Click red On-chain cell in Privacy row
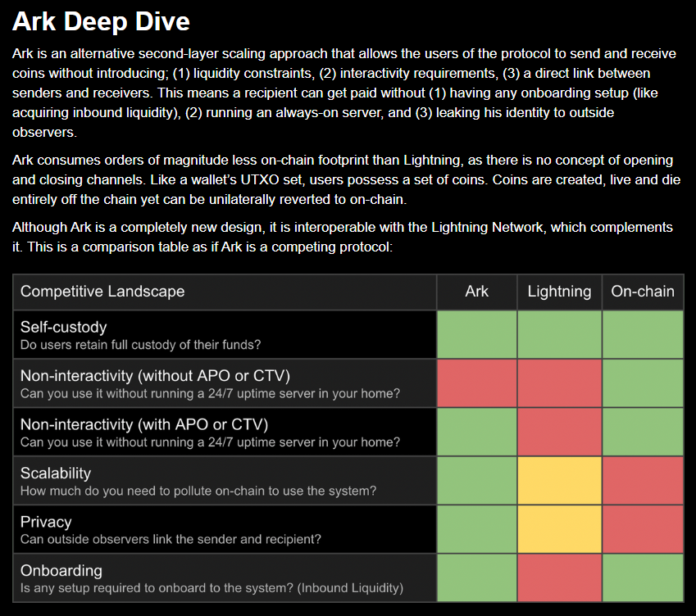This screenshot has width=696, height=616. pos(642,529)
